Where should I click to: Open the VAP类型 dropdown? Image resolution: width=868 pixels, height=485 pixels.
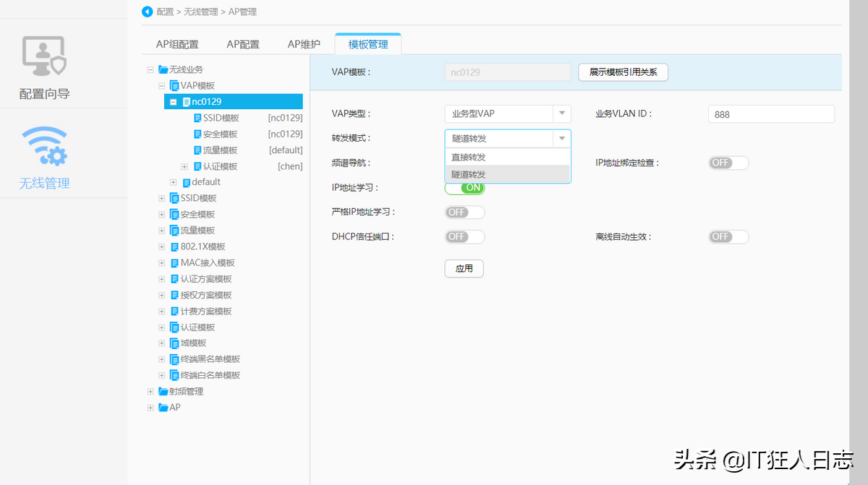[508, 113]
